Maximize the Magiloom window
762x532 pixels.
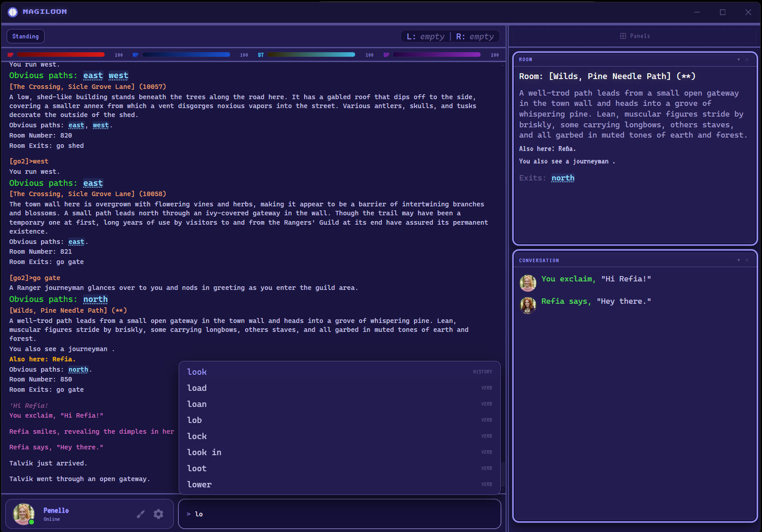[723, 12]
